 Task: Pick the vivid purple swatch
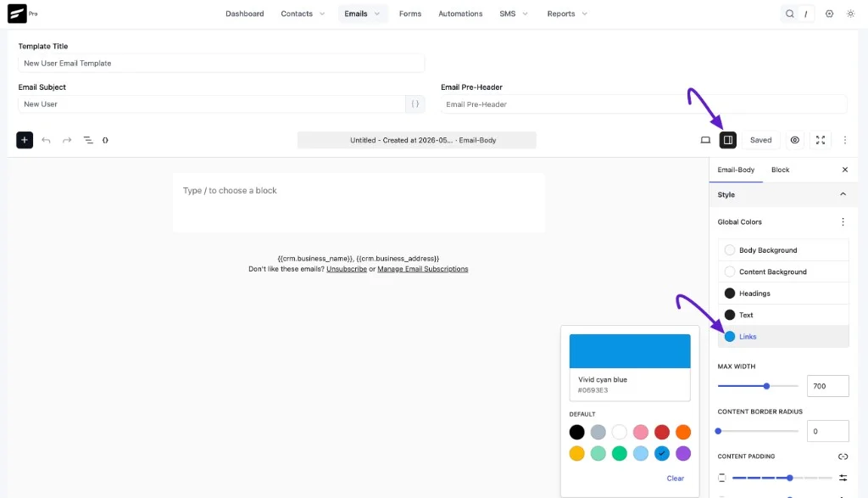tap(683, 453)
